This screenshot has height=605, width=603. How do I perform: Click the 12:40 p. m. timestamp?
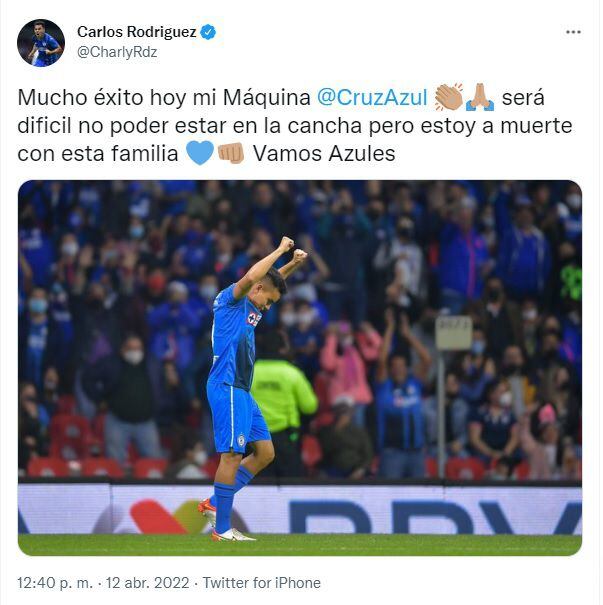coord(55,583)
